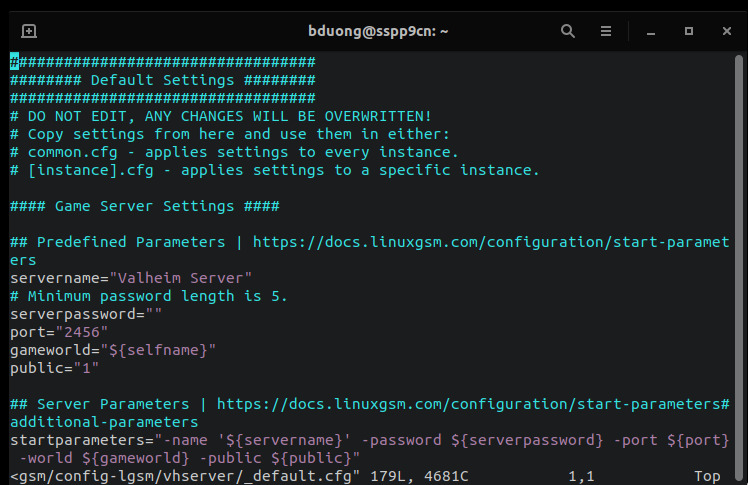Viewport: 748px width, 485px height.
Task: Open a new terminal tab
Action: [x=29, y=31]
